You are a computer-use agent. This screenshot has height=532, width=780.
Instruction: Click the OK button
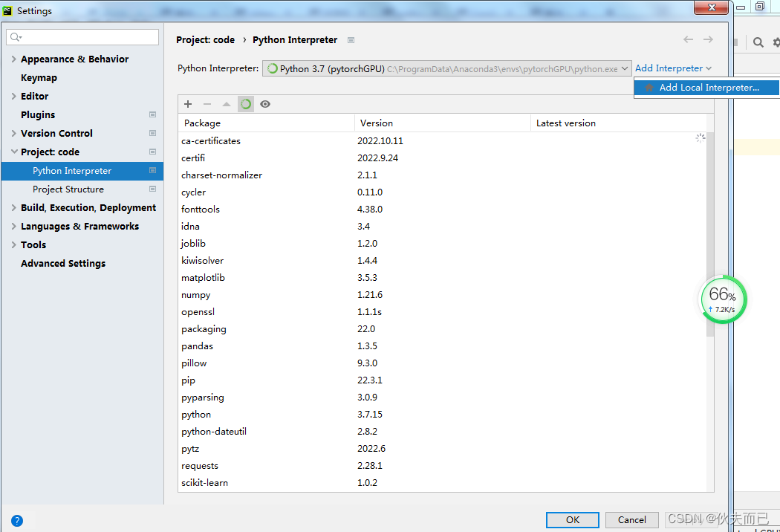(x=573, y=519)
